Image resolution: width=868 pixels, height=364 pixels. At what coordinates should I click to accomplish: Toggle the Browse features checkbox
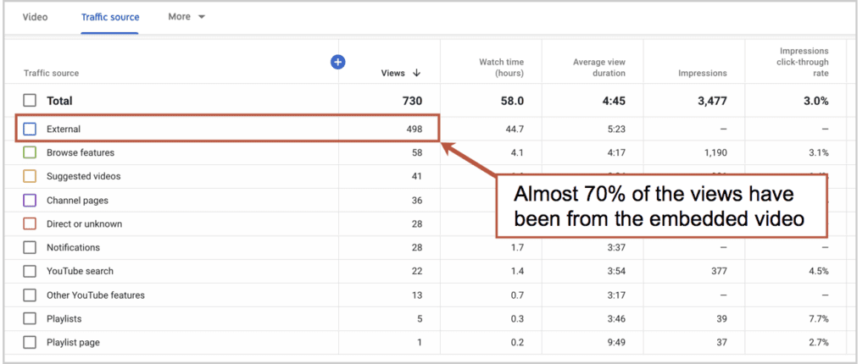point(30,152)
